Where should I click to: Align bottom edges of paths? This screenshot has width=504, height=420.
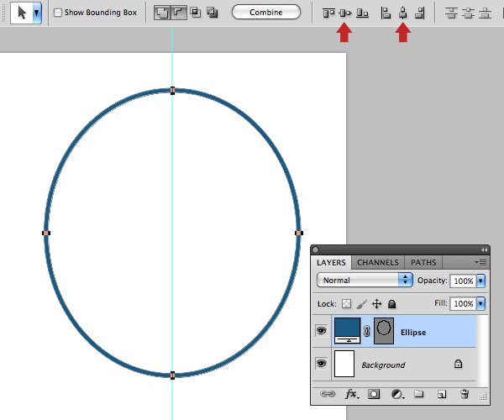pyautogui.click(x=362, y=13)
